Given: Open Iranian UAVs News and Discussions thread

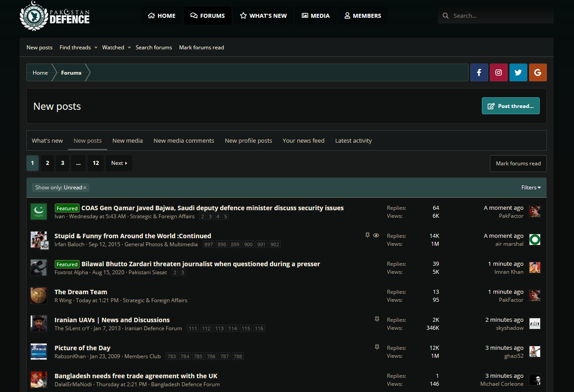Looking at the screenshot, I should [x=112, y=320].
